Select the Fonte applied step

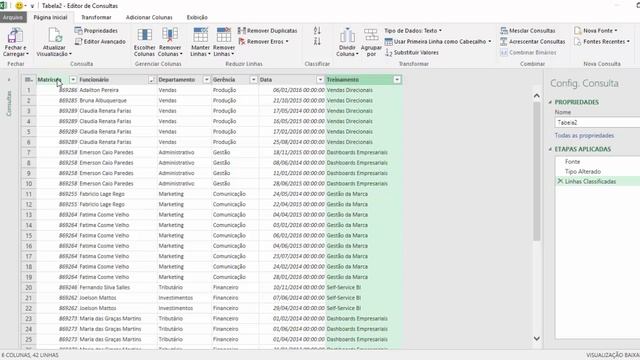(x=572, y=162)
